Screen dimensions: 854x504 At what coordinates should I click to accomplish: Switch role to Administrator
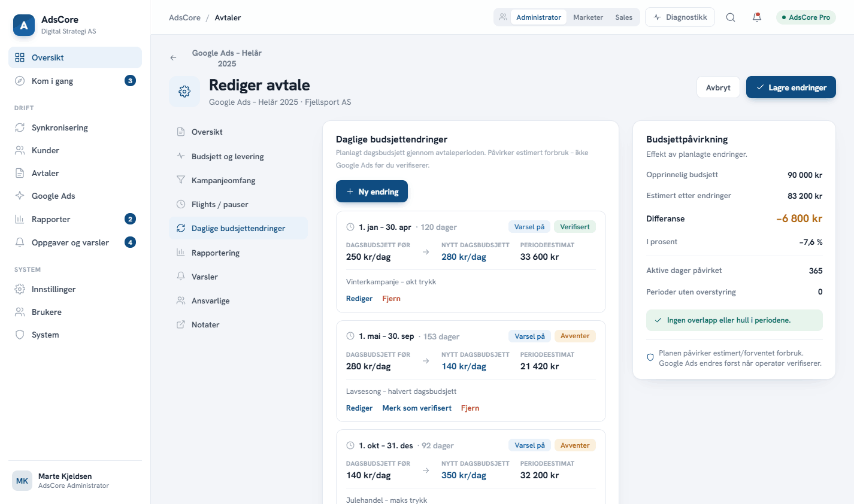(538, 17)
